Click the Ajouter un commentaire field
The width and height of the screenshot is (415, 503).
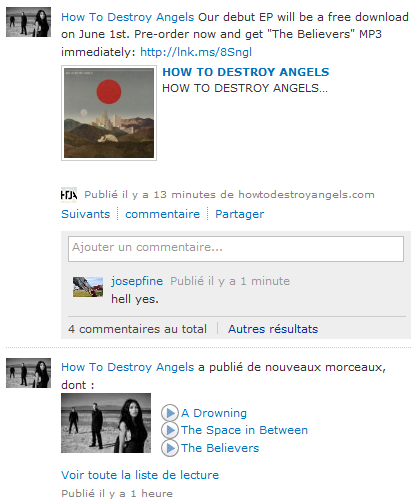click(236, 249)
